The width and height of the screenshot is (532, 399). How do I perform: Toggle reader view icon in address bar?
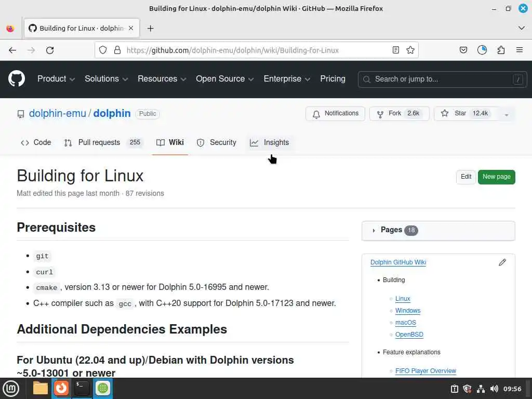click(x=395, y=50)
